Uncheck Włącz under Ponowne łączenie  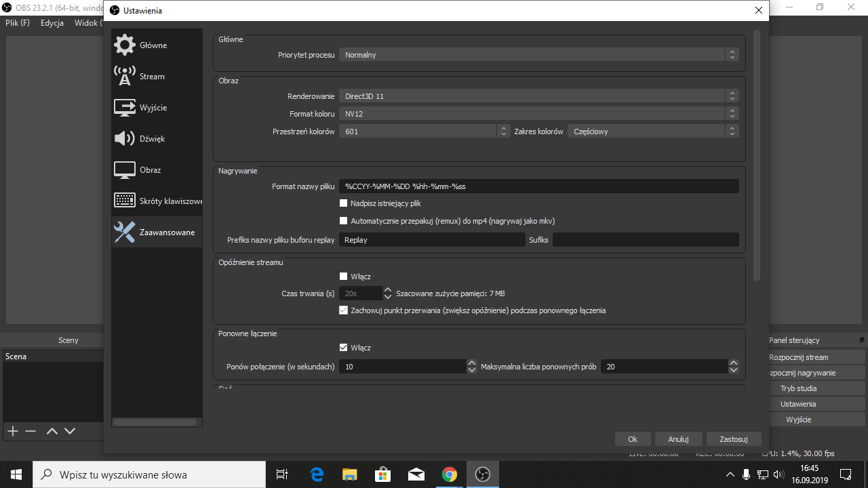coord(343,348)
